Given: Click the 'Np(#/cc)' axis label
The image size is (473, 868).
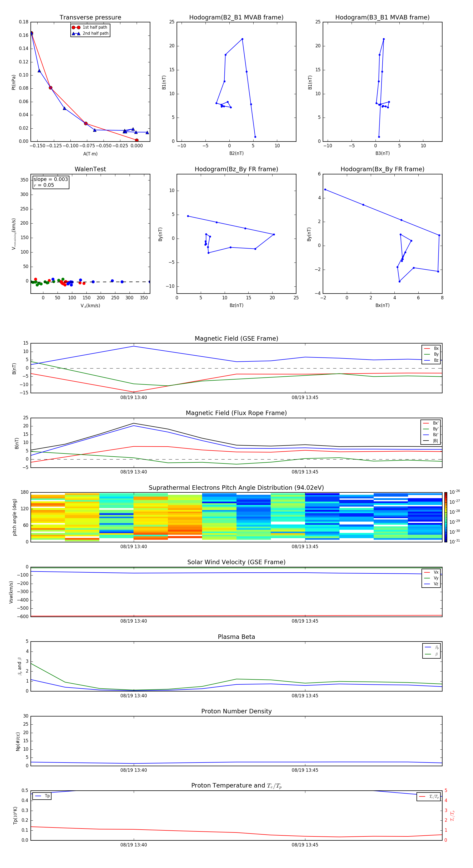Looking at the screenshot, I should (18, 742).
